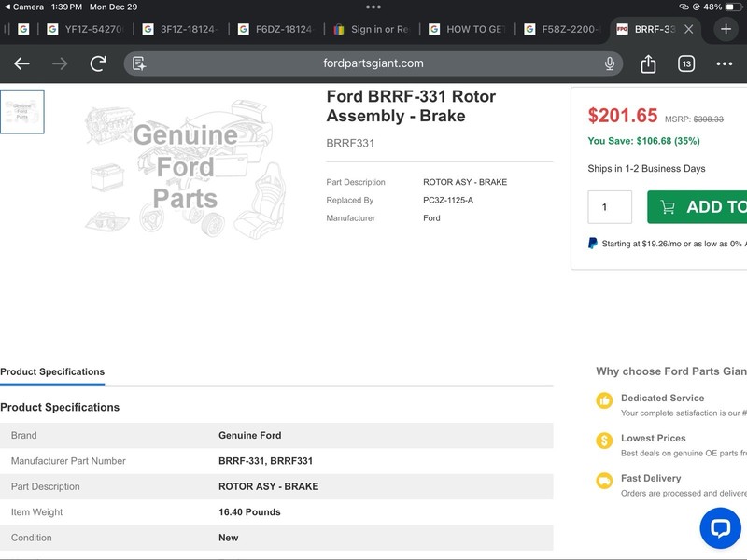Select the Product Specifications tab
The image size is (747, 560).
(52, 371)
